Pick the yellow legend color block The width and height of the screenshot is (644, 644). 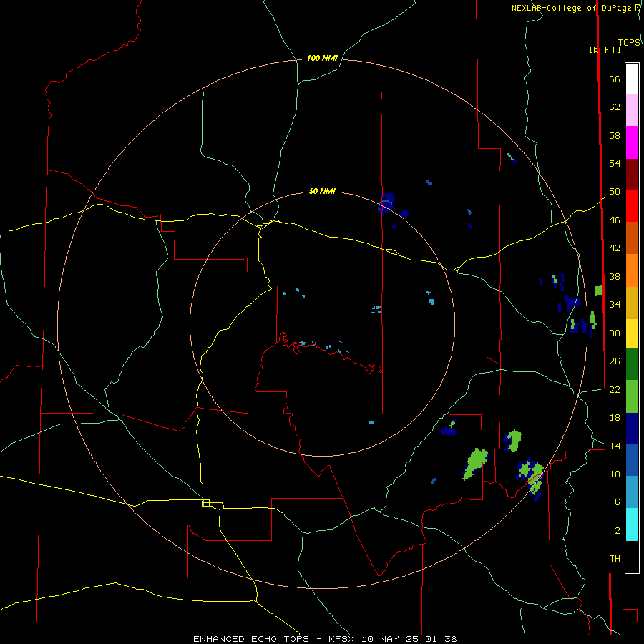[x=632, y=333]
